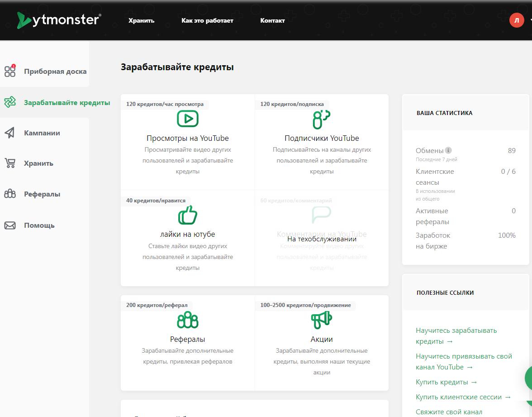Click the Помощь envelope icon
The height and width of the screenshot is (417, 532).
click(10, 225)
